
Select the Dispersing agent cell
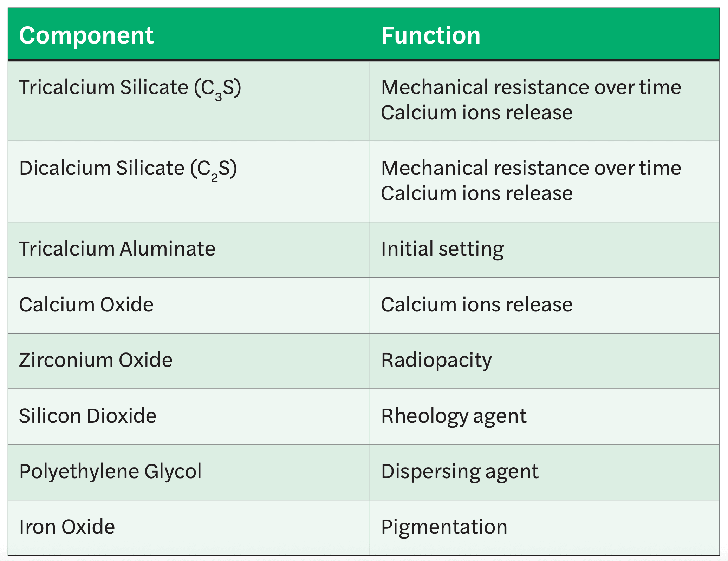pos(545,472)
